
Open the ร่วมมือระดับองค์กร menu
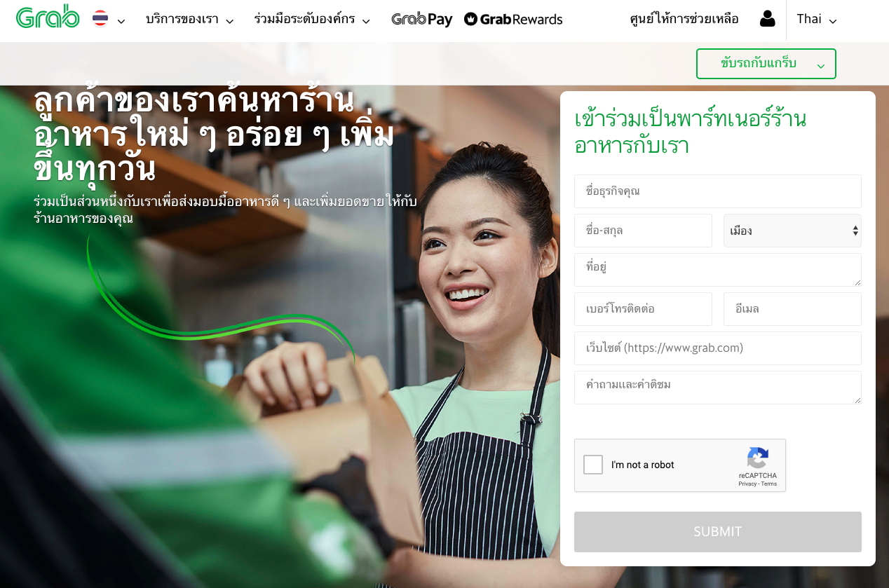pyautogui.click(x=312, y=20)
